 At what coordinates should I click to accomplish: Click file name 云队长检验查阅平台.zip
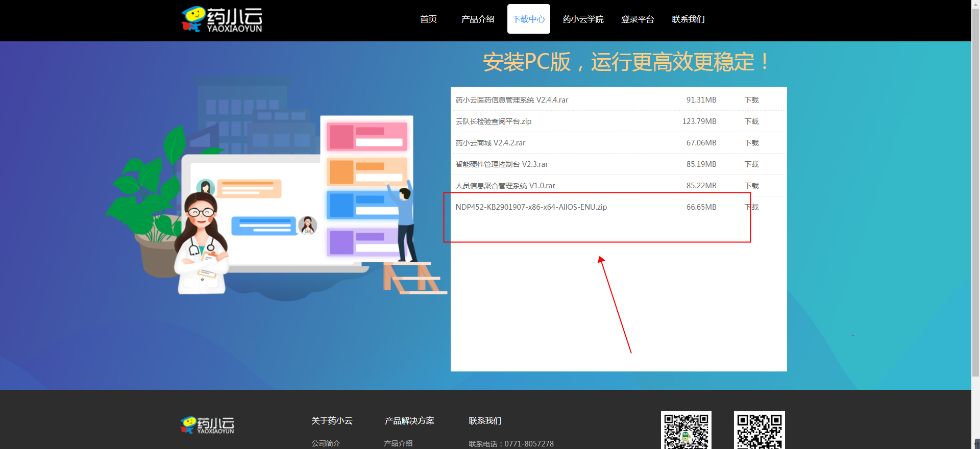click(x=493, y=121)
